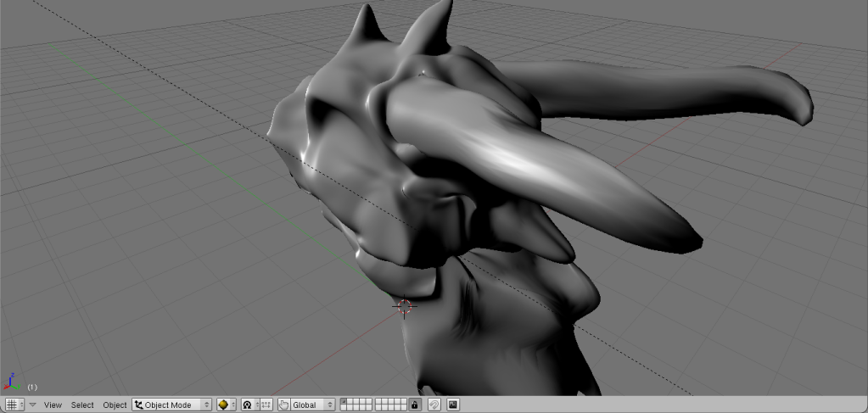868x413 pixels.
Task: Click the first bottom-row layer button
Action: [344, 409]
